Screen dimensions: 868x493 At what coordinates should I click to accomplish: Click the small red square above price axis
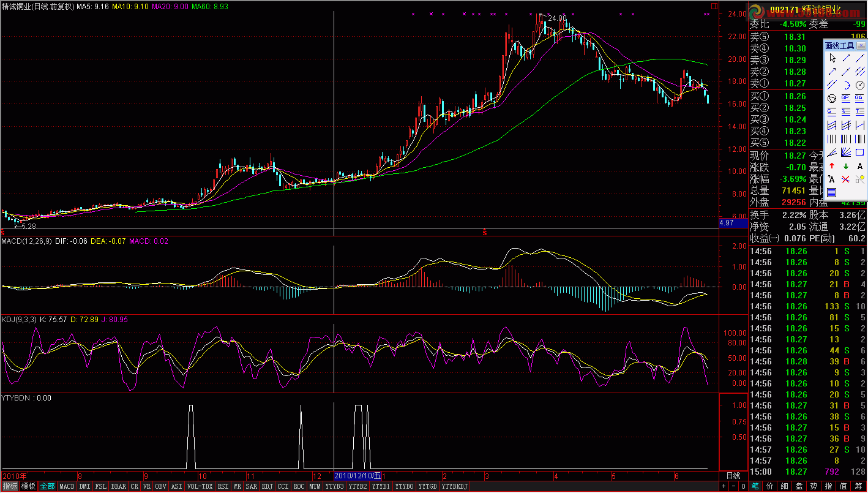tap(714, 6)
